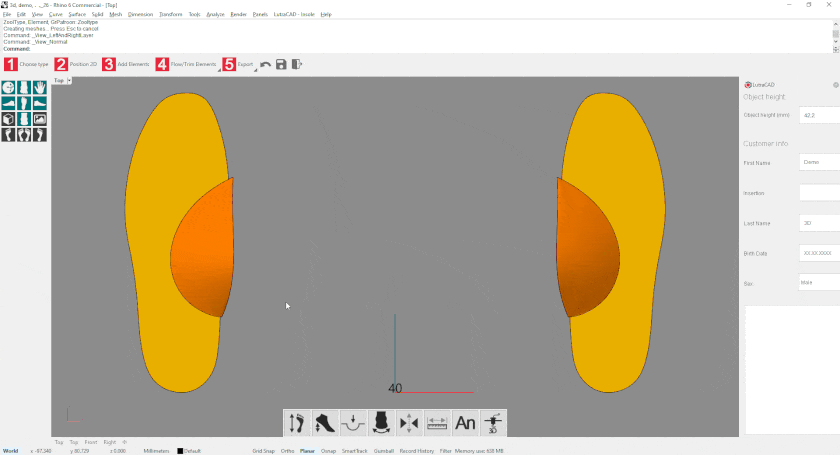Click the An annotation tool
Viewport: 840px width, 455px height.
465,423
